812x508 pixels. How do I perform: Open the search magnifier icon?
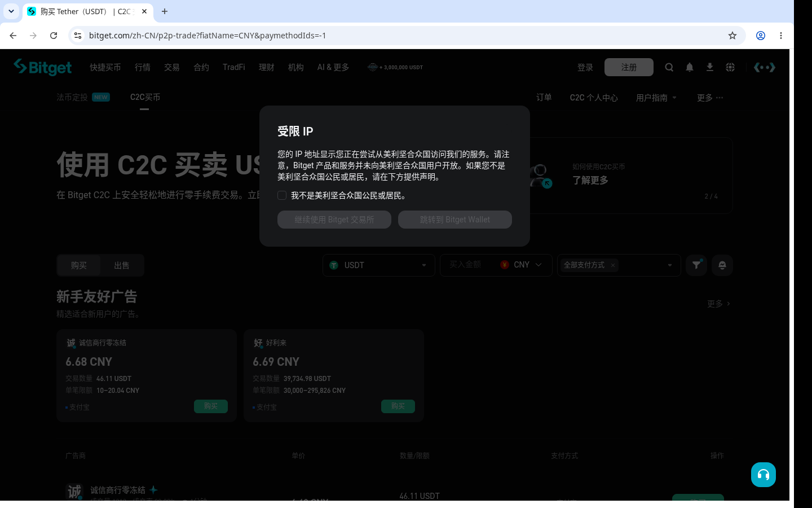pyautogui.click(x=669, y=67)
